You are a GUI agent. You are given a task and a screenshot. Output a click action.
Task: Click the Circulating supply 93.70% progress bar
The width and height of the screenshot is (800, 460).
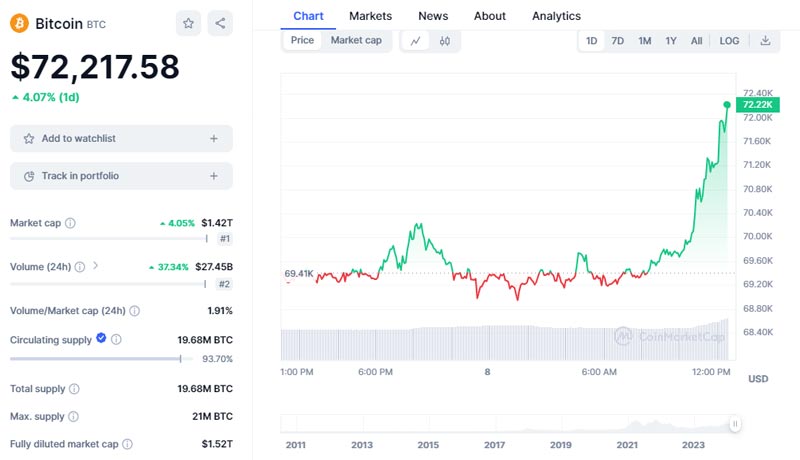click(101, 359)
